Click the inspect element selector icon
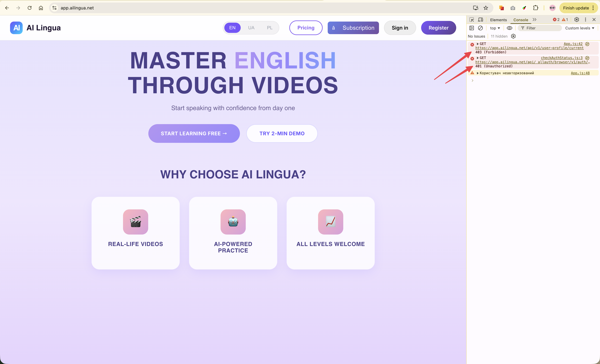600x364 pixels. [x=472, y=20]
